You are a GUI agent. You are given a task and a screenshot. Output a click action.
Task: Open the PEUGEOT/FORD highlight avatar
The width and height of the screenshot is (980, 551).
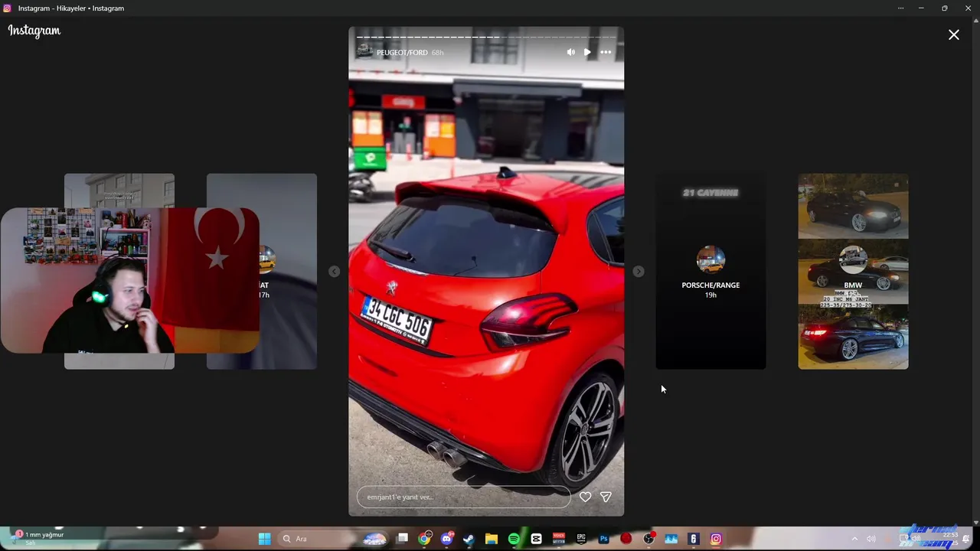[x=365, y=52]
